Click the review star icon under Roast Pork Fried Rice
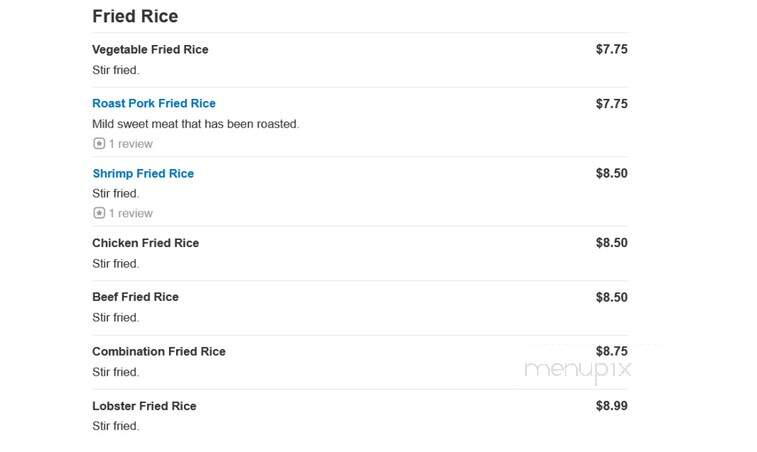Image resolution: width=757 pixels, height=452 pixels. pos(99,143)
